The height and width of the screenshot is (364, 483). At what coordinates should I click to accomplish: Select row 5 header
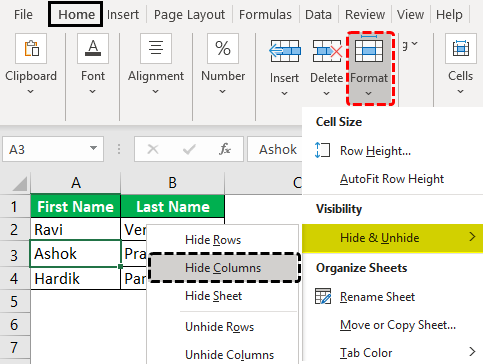point(15,301)
